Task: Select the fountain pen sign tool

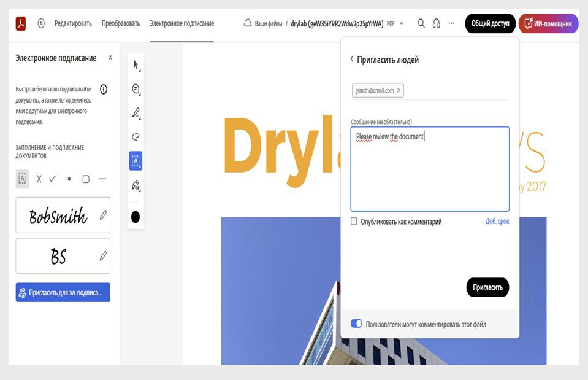Action: click(x=136, y=185)
